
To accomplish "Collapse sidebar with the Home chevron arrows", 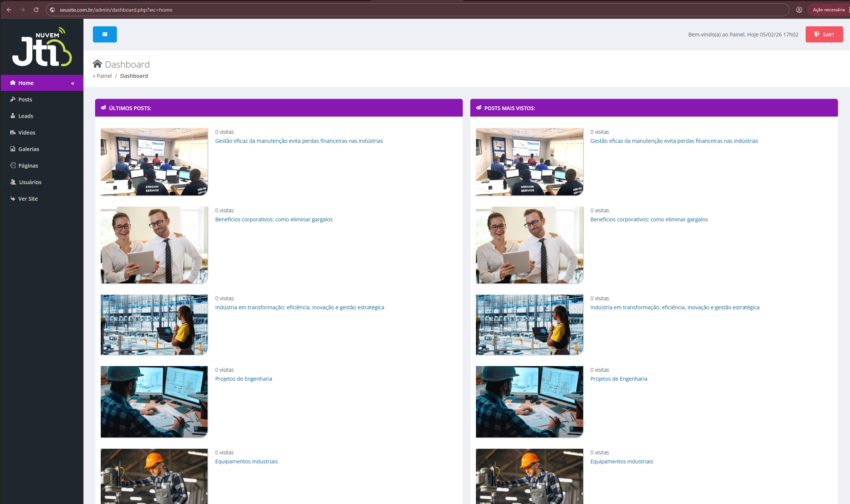I will [x=73, y=83].
